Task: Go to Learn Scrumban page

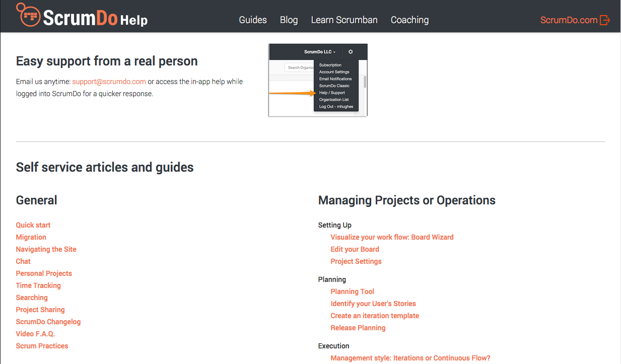Action: (x=344, y=20)
